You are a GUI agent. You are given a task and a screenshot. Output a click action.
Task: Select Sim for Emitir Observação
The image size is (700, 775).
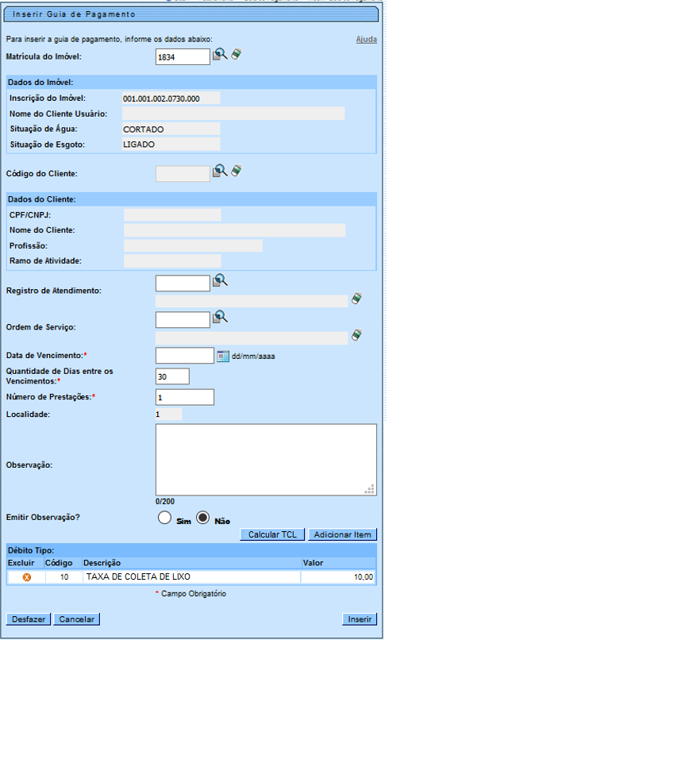[165, 518]
